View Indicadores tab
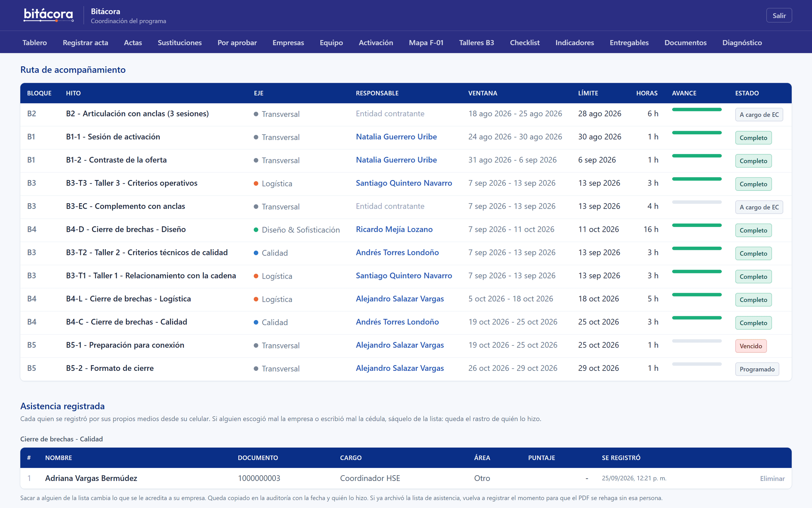This screenshot has height=508, width=812. [574, 43]
